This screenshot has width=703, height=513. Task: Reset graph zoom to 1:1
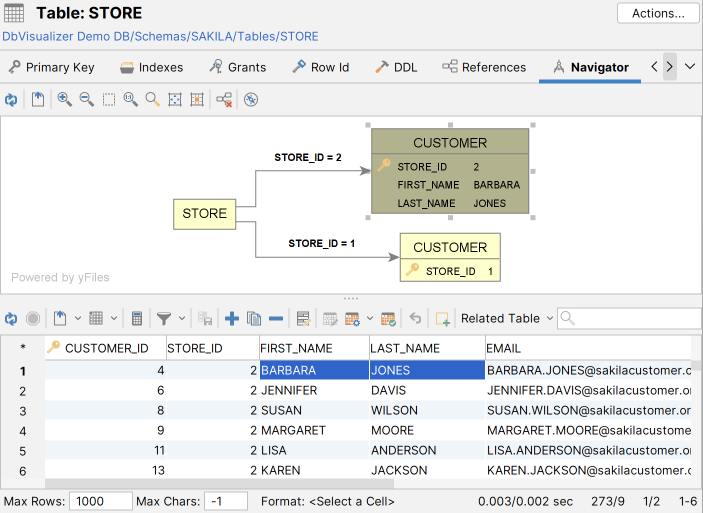(130, 100)
